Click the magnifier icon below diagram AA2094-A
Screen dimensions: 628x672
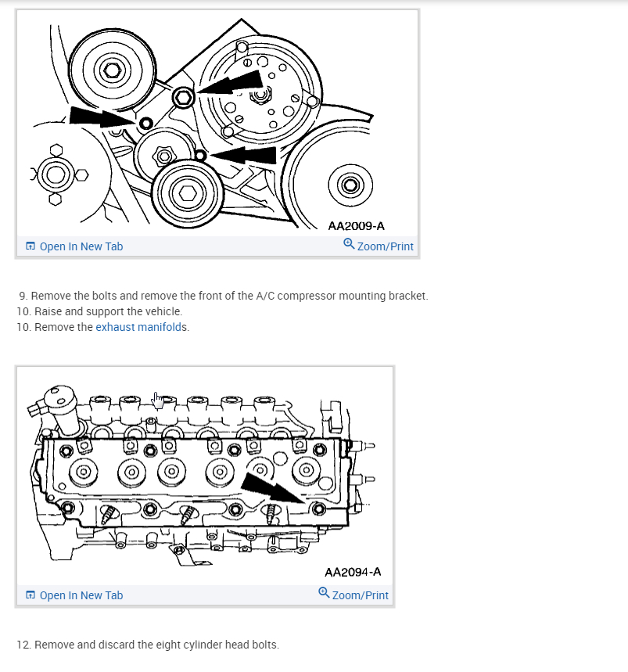pos(324,593)
